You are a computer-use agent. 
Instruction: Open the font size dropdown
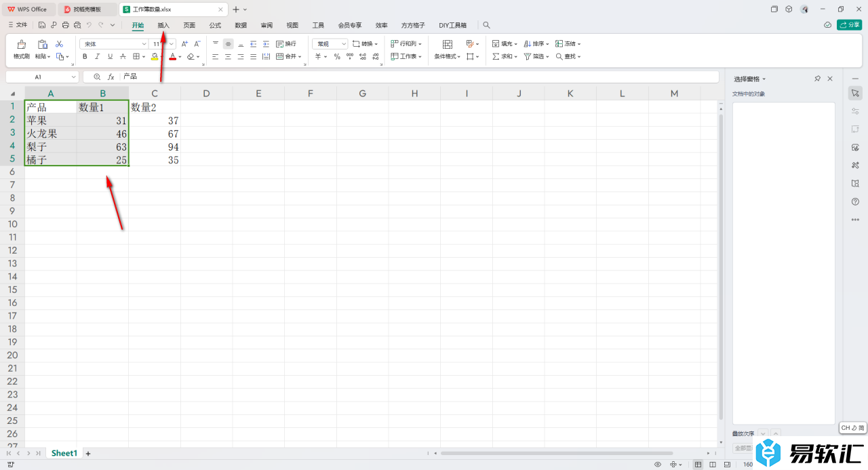pyautogui.click(x=172, y=43)
